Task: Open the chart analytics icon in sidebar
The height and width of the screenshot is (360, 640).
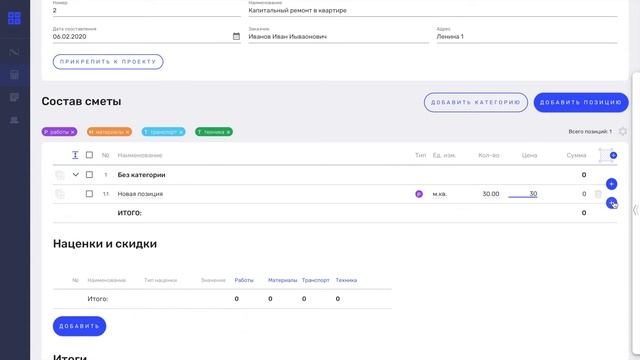Action: pyautogui.click(x=14, y=52)
